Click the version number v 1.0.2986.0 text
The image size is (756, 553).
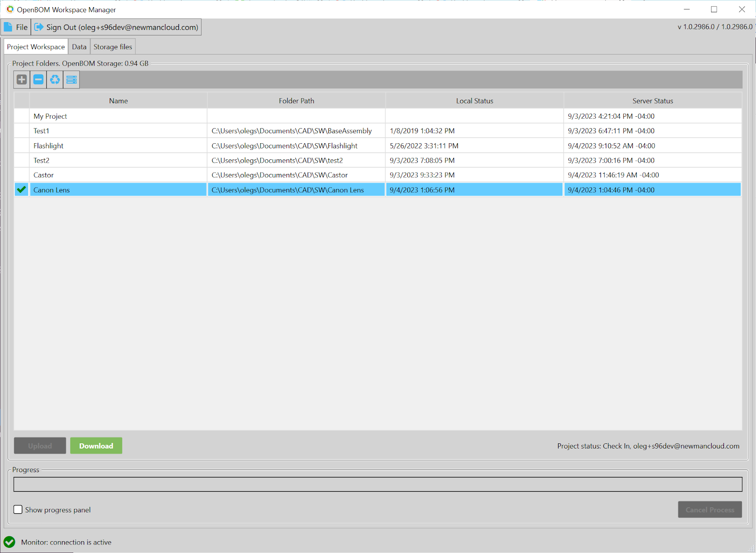click(x=715, y=26)
